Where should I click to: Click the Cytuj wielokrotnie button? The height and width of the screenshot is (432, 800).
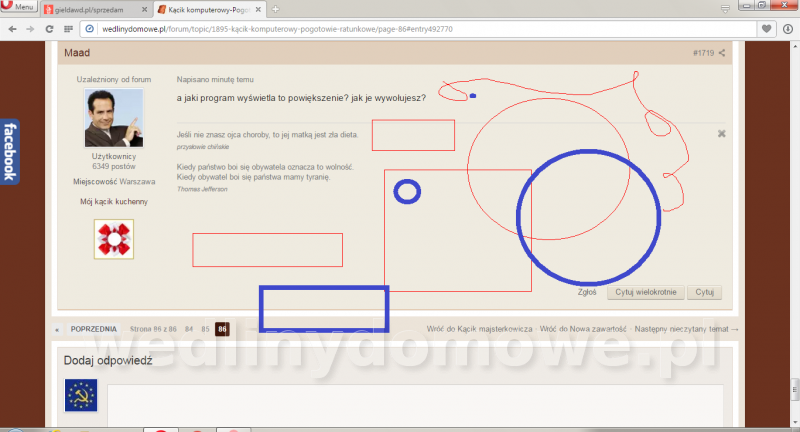tap(645, 292)
